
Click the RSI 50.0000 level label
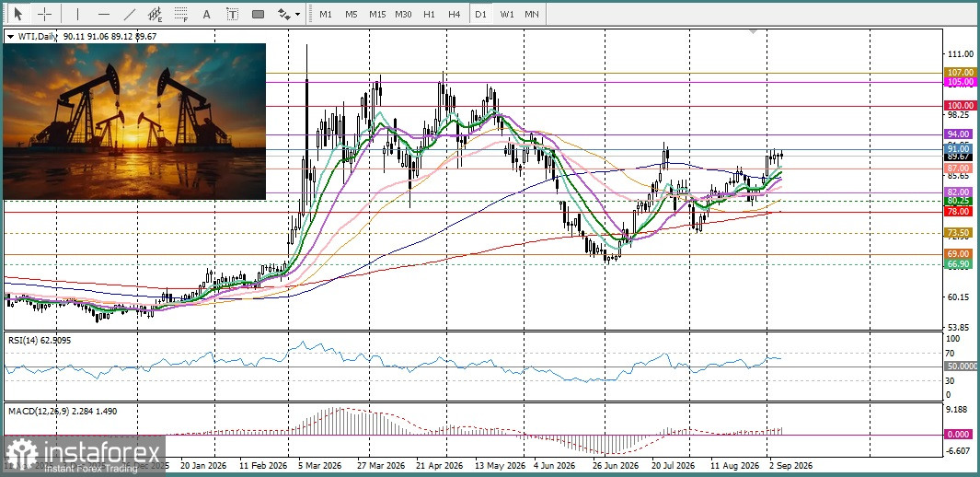click(x=962, y=366)
